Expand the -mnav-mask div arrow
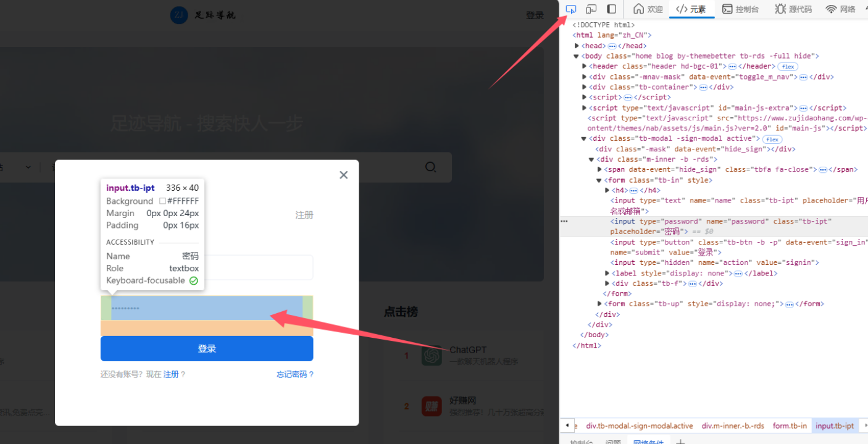The width and height of the screenshot is (868, 444). [x=585, y=77]
